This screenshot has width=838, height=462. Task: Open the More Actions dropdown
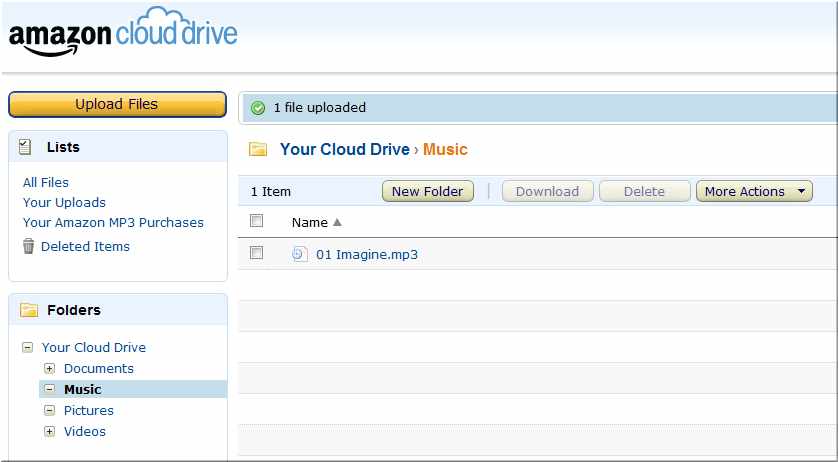click(754, 191)
